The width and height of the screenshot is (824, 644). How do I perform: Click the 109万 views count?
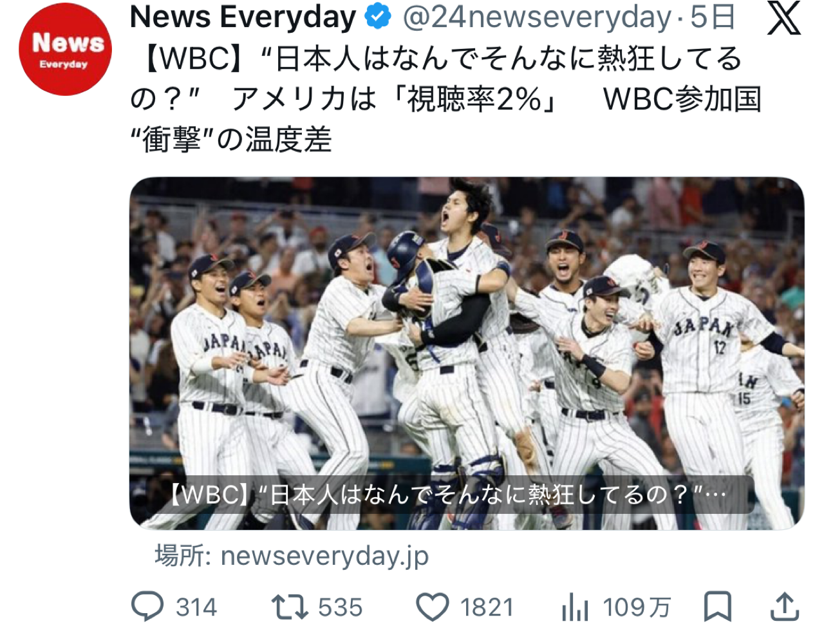[637, 607]
